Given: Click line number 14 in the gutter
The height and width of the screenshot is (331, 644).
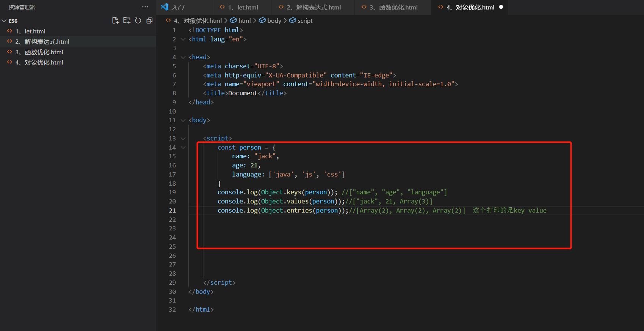Looking at the screenshot, I should pyautogui.click(x=172, y=147).
